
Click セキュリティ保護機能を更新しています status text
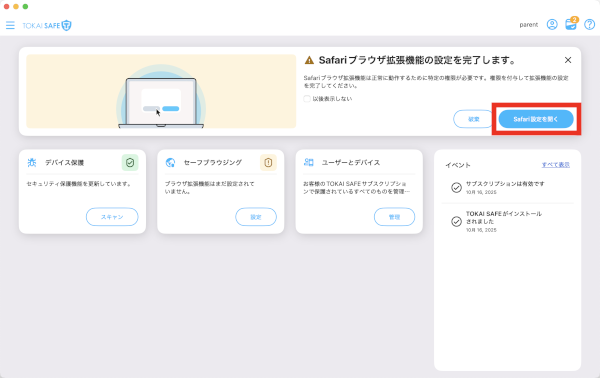pyautogui.click(x=79, y=184)
